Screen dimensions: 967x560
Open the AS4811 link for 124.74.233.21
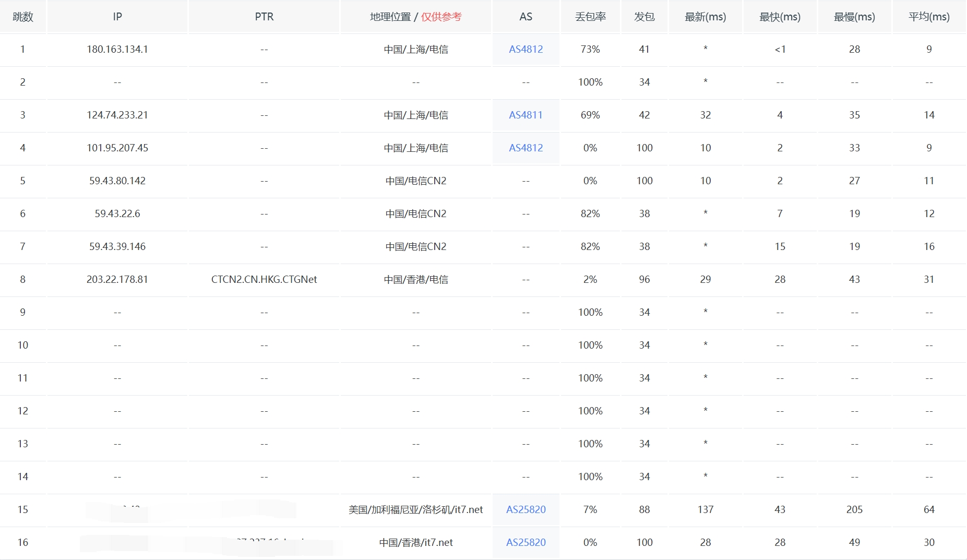[x=526, y=115]
